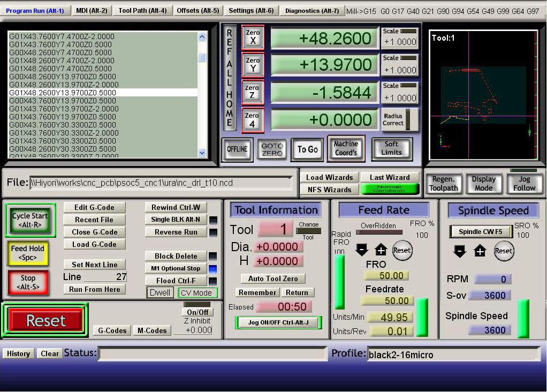Viewport: 547px width, 392px height.
Task: Open NFS Wizards
Action: click(329, 190)
